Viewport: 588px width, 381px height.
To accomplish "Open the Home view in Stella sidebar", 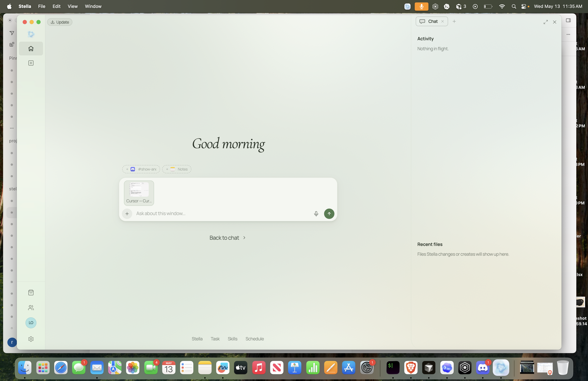I will pos(31,49).
